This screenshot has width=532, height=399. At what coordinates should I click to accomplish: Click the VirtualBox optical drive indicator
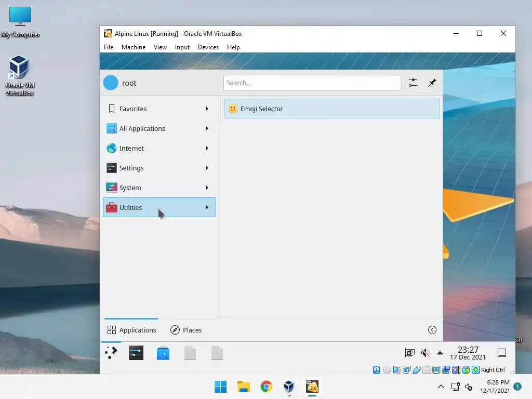[387, 370]
